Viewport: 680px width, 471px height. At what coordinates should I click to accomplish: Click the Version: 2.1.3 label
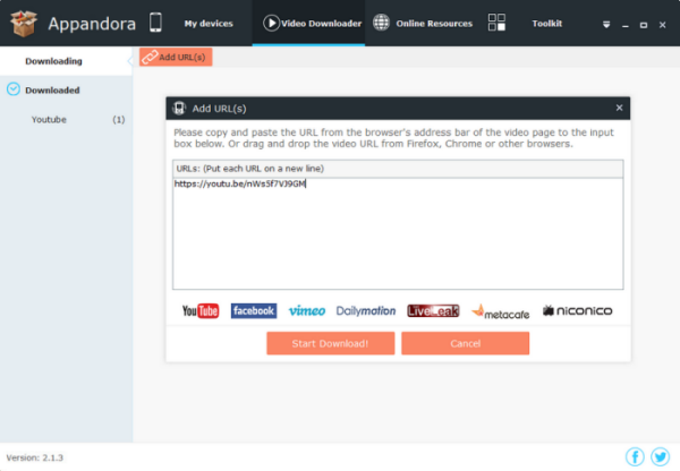pyautogui.click(x=35, y=458)
